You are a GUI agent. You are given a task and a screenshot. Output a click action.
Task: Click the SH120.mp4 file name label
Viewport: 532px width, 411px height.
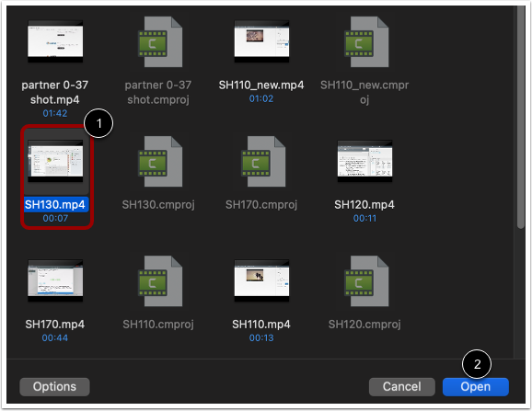pyautogui.click(x=364, y=205)
